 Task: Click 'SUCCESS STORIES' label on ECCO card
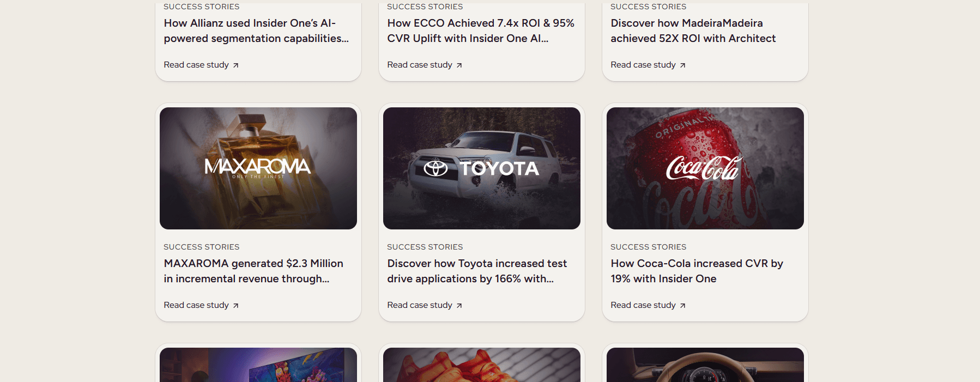pyautogui.click(x=425, y=7)
